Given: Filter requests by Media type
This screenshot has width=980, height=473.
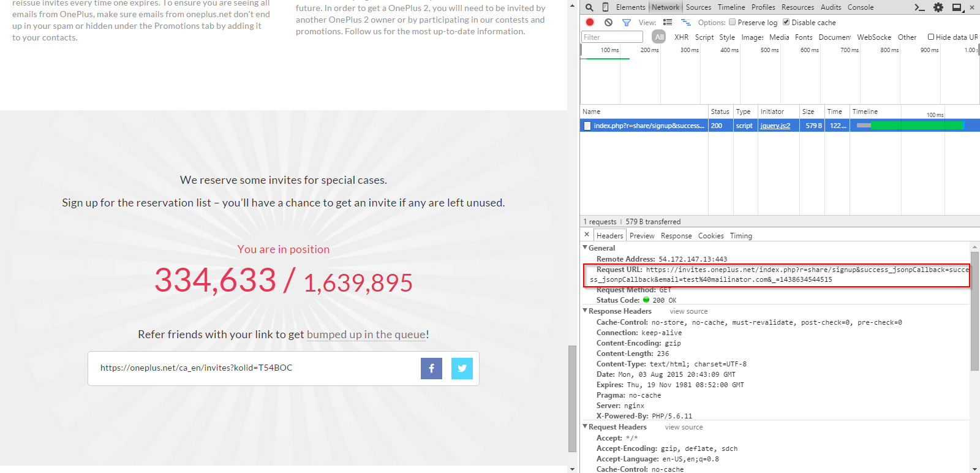Looking at the screenshot, I should 779,37.
